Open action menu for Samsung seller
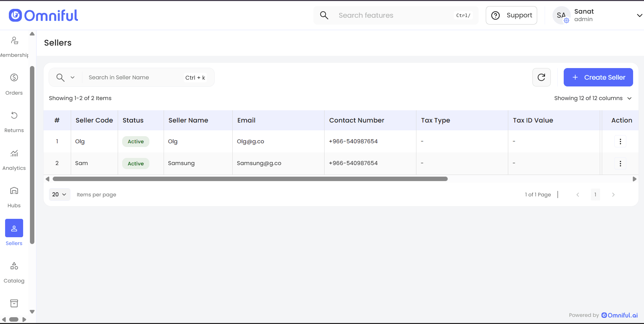This screenshot has height=324, width=644. pyautogui.click(x=620, y=164)
